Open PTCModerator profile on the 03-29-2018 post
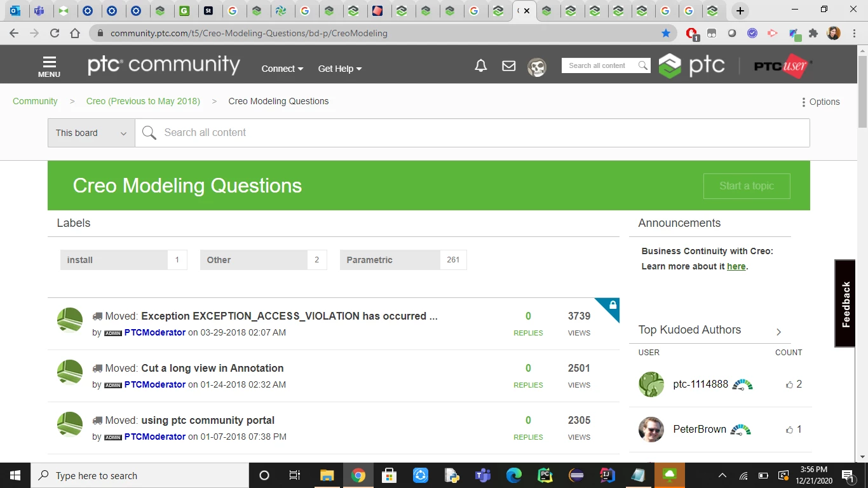The height and width of the screenshot is (488, 868). (x=155, y=332)
